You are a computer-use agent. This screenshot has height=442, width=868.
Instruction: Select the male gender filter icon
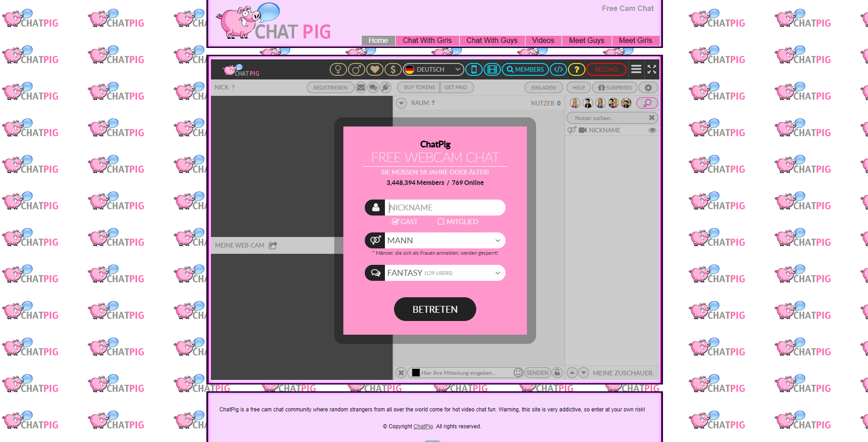(356, 69)
